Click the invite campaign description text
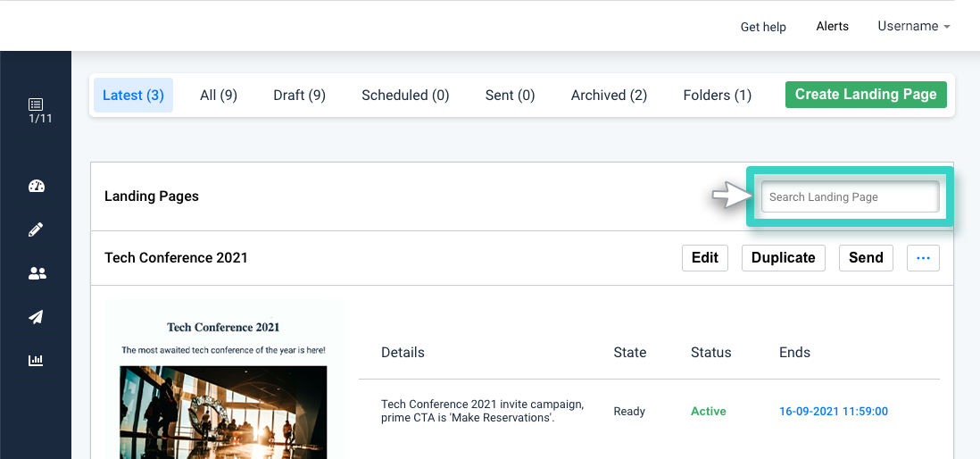 [x=483, y=411]
